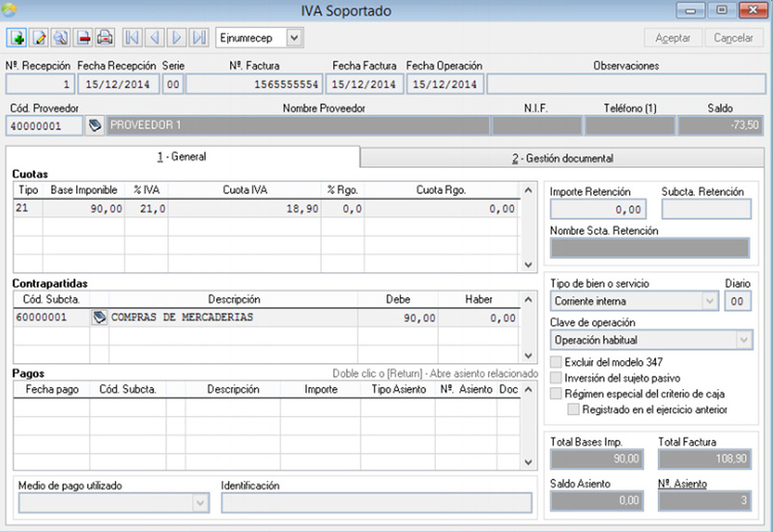Go to first record navigation icon
This screenshot has width=773, height=532.
[x=132, y=38]
